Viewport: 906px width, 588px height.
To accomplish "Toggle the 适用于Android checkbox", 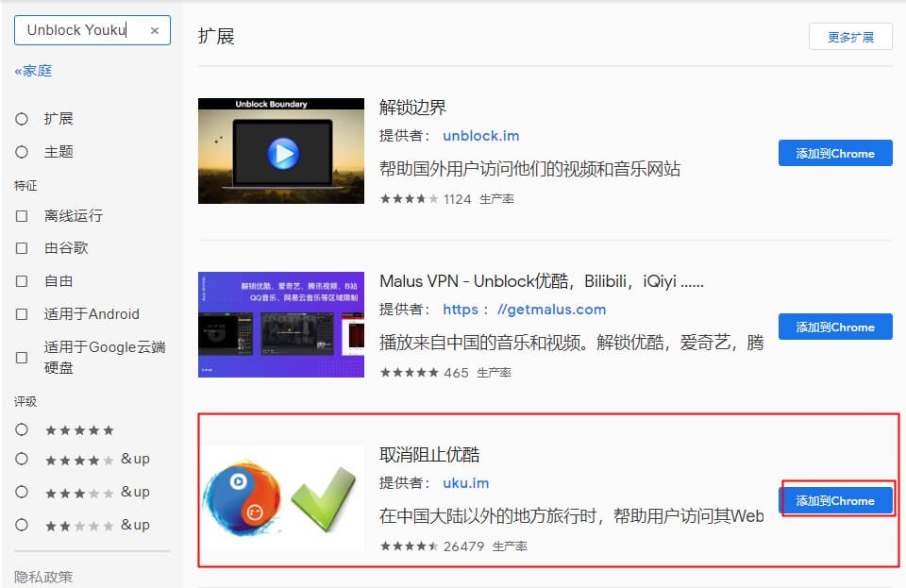I will [22, 314].
